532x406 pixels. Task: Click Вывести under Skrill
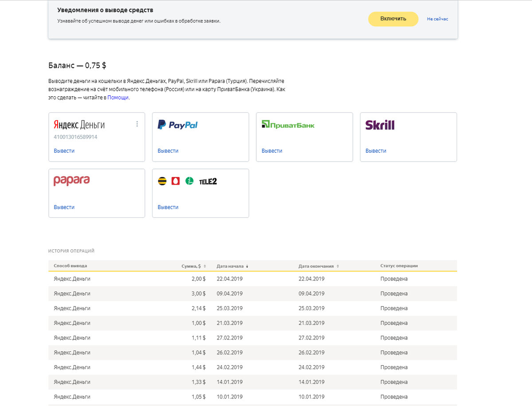pyautogui.click(x=376, y=151)
